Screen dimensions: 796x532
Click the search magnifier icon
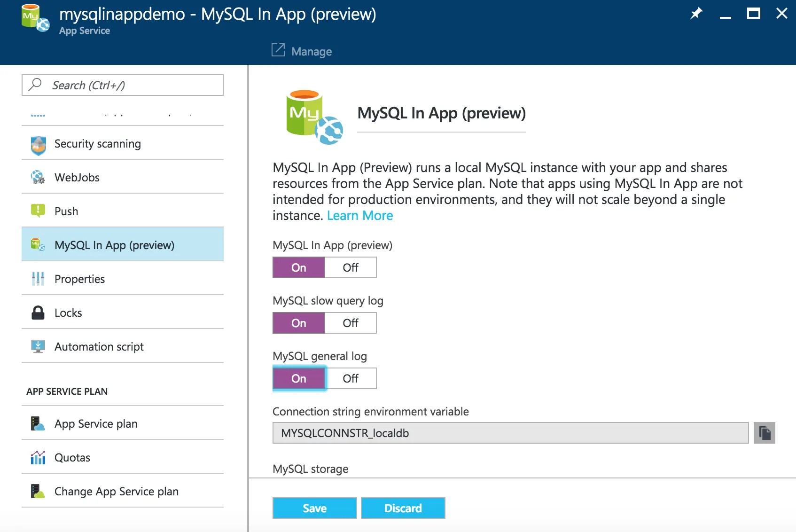(35, 85)
